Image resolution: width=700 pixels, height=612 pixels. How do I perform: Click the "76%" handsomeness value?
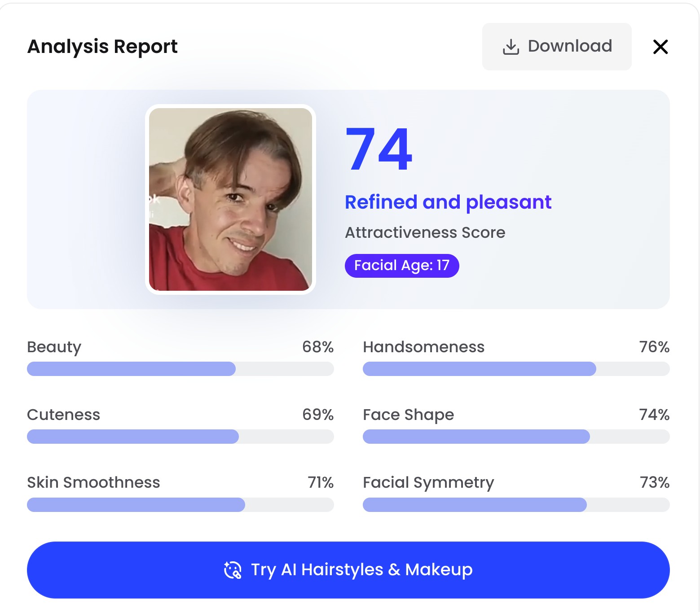click(654, 347)
